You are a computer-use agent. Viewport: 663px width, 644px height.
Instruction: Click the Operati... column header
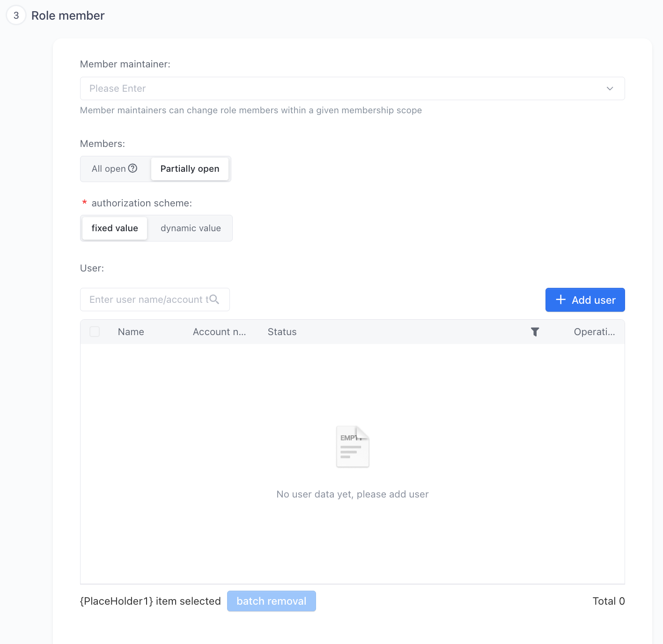594,332
